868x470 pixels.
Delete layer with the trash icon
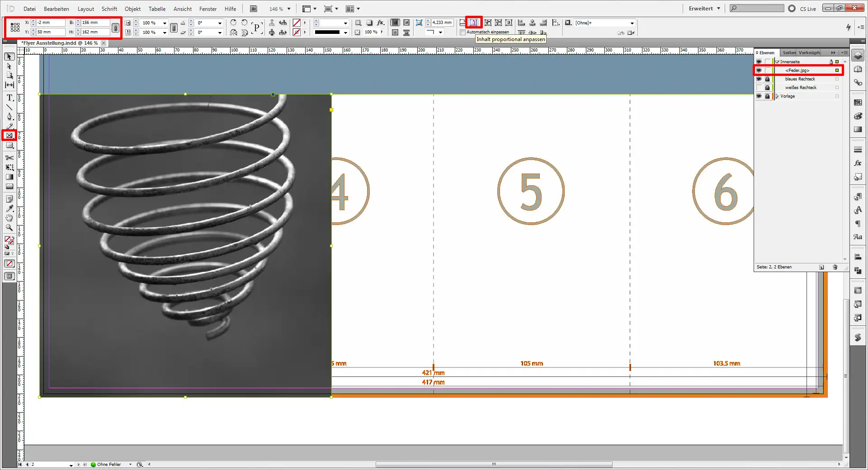click(x=835, y=267)
